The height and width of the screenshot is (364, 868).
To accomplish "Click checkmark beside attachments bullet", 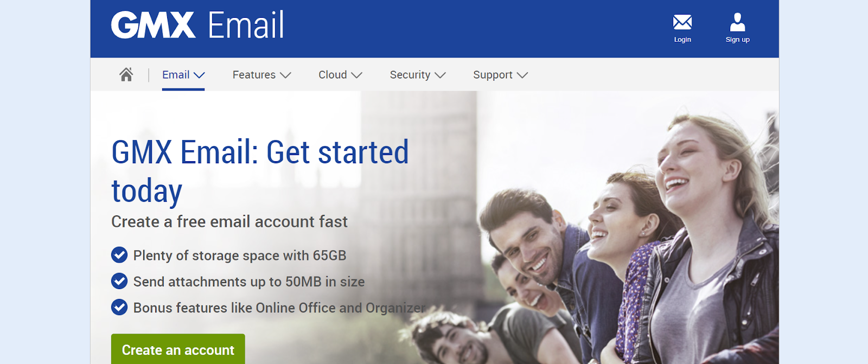I will click(119, 281).
